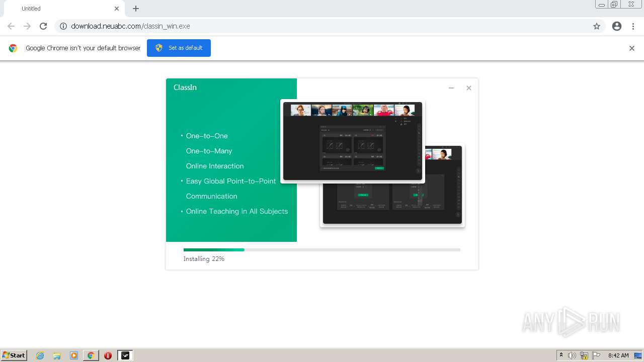The image size is (644, 362).
Task: Bookmark this page with the star icon
Action: 597,26
